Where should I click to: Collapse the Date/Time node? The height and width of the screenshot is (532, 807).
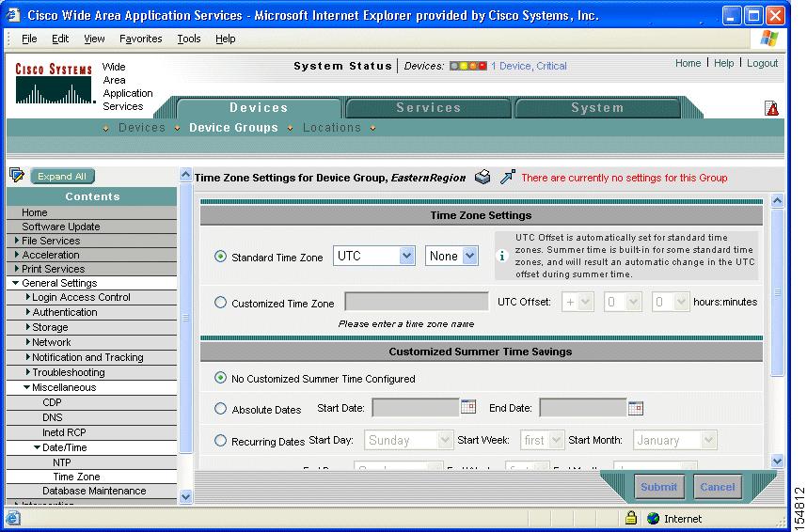coord(37,447)
